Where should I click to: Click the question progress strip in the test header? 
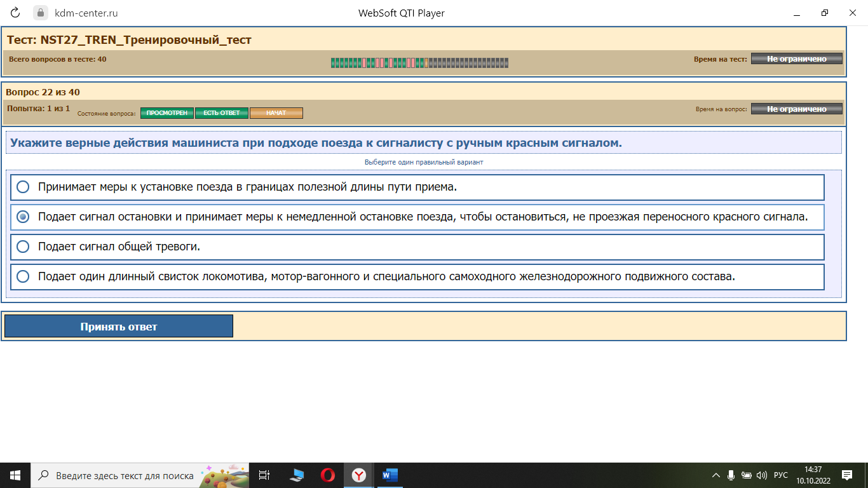pos(419,63)
